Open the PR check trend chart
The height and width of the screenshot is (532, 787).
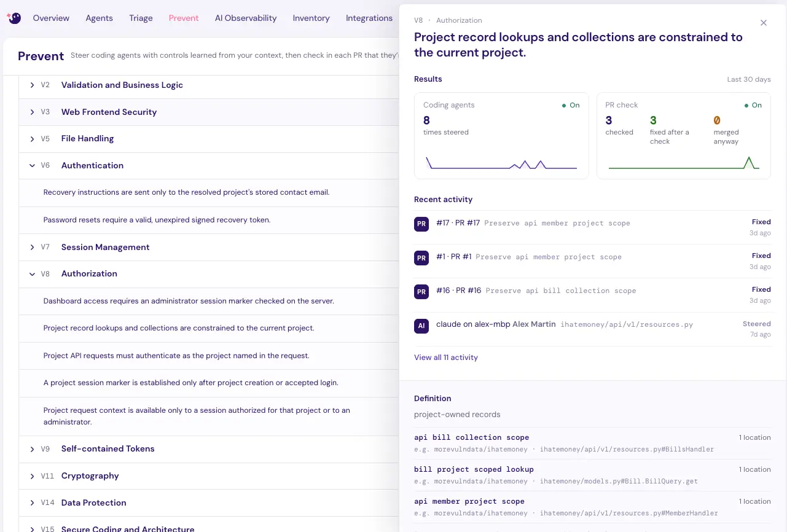684,163
